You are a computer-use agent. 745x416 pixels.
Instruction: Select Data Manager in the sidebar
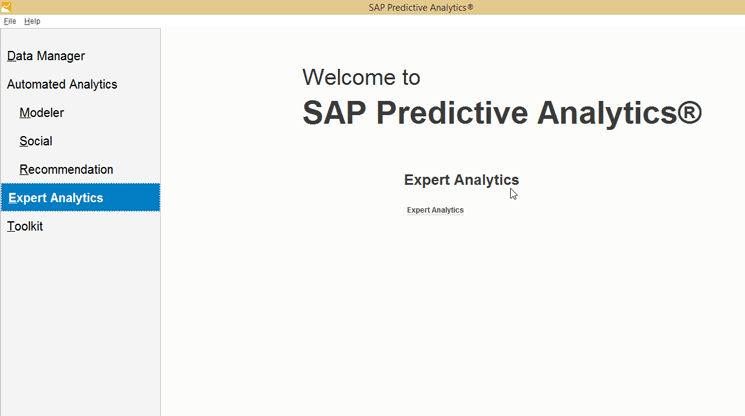pos(46,56)
